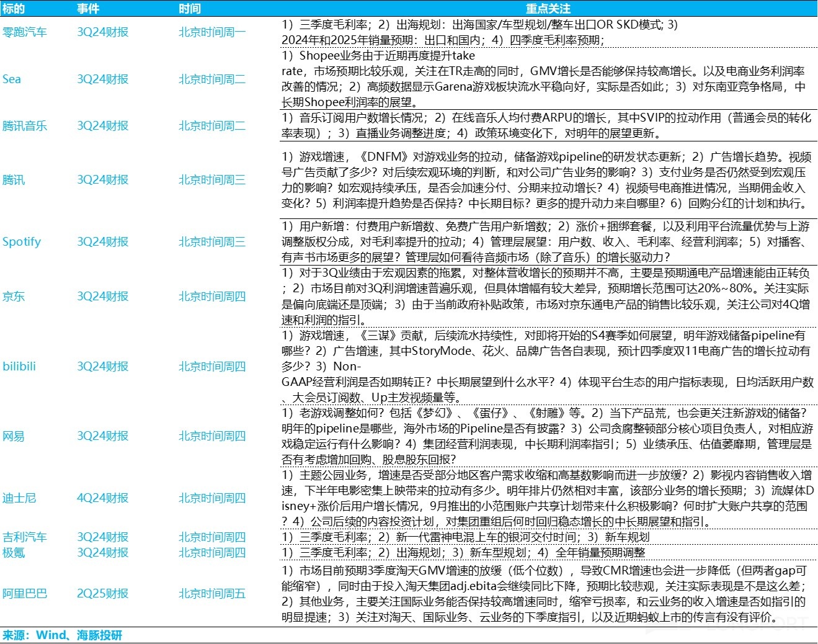The image size is (818, 644).
Task: Click the 京东 notes mentioning 20%~80%
Action: (546, 297)
